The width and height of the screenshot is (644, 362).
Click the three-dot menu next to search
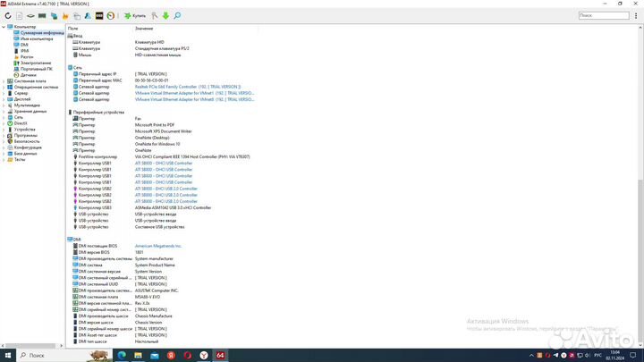(636, 16)
